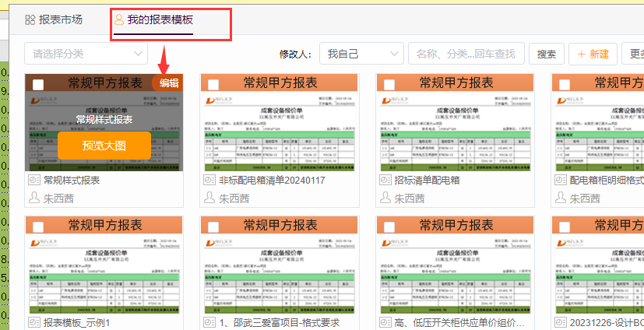Select the 常规样式报表 template name
Image resolution: width=644 pixels, height=330 pixels.
point(72,181)
